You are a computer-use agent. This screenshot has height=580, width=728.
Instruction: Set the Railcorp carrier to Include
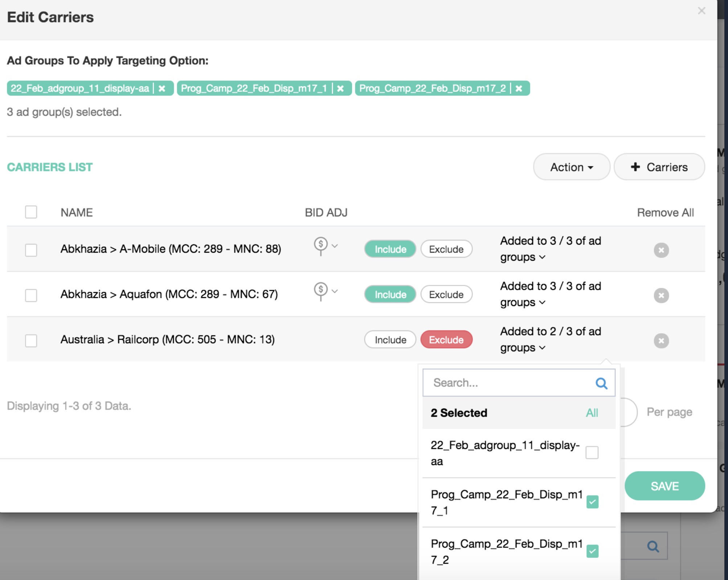[390, 340]
